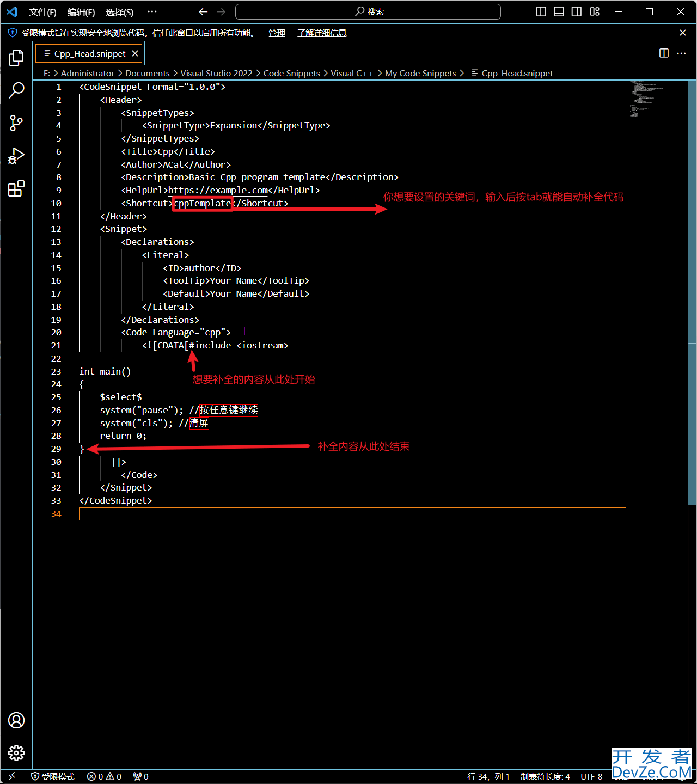
Task: Click 受限模式 in the status bar
Action: click(53, 776)
